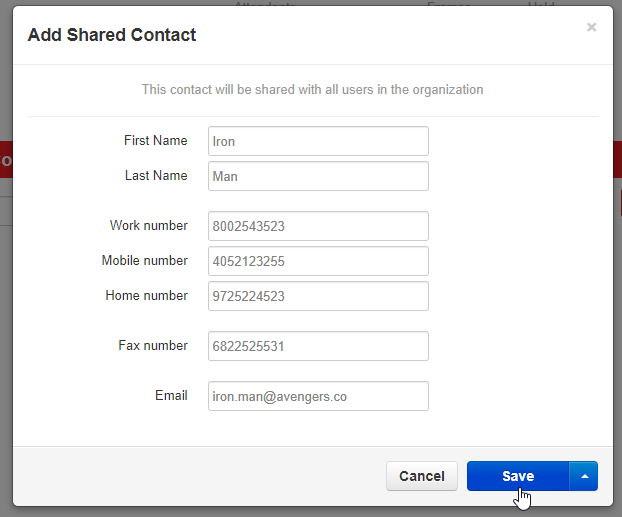Click the First Name label
Screen dimensions: 622x517
(155, 141)
